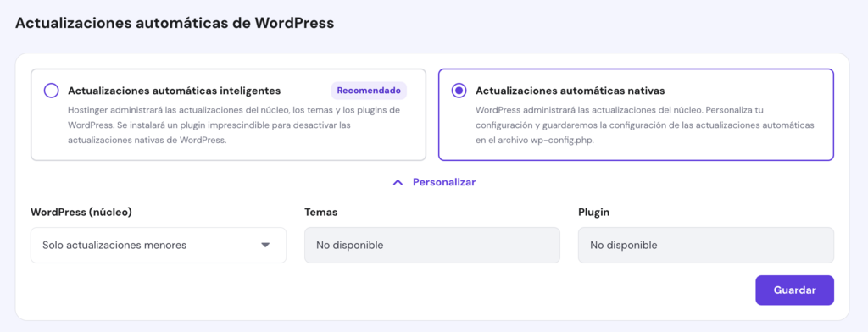The width and height of the screenshot is (868, 332).
Task: Open the WordPress (núcleo) updates dropdown
Action: 159,245
